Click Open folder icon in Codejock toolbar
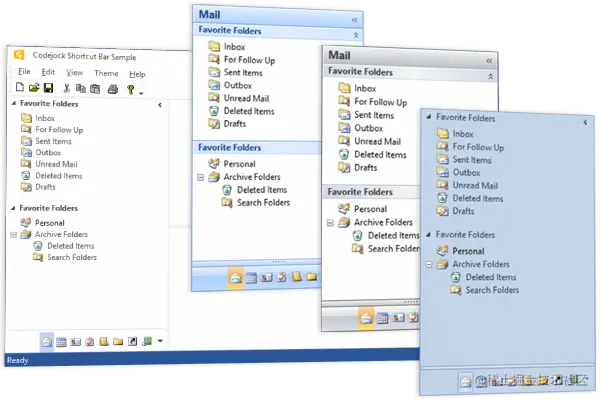600x400 pixels. [x=34, y=88]
